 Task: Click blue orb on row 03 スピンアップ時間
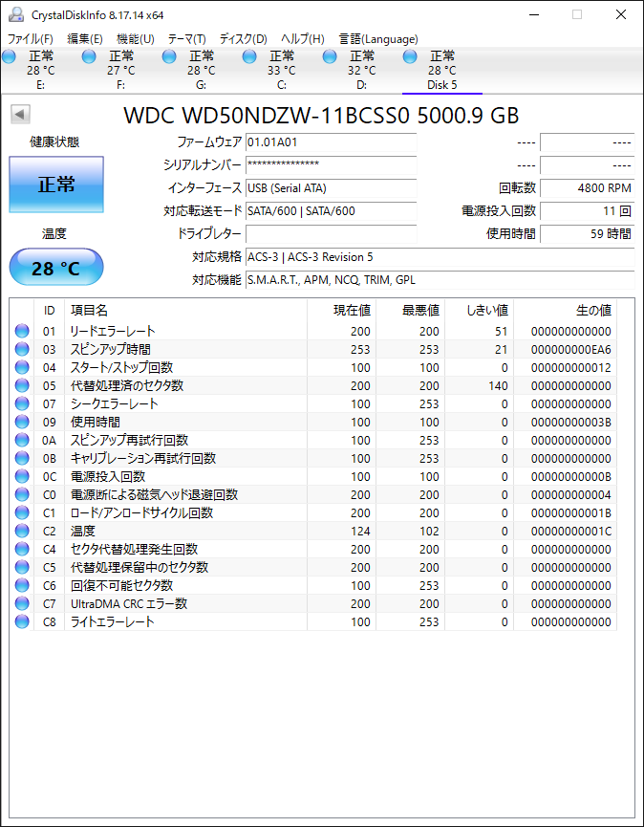click(x=22, y=349)
